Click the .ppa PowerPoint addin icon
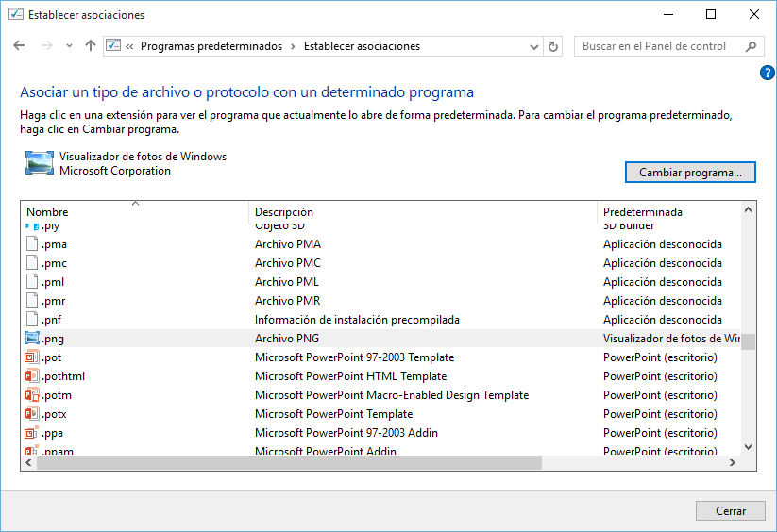This screenshot has height=532, width=777. [x=32, y=433]
